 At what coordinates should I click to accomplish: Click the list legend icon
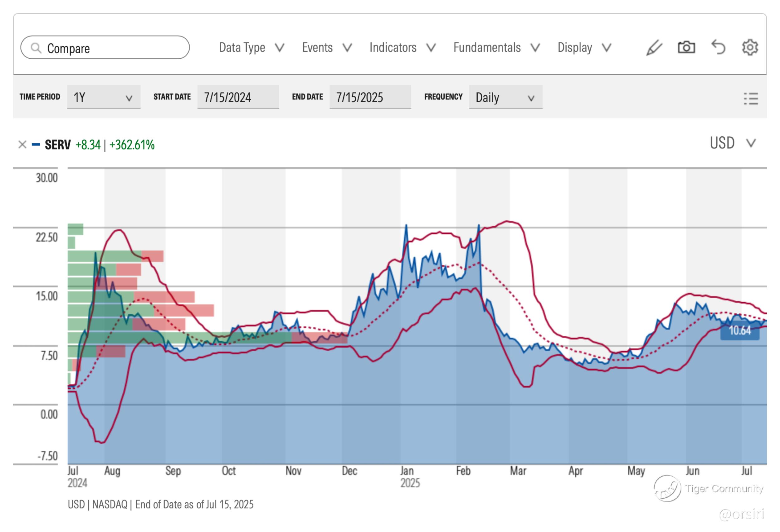click(x=750, y=99)
